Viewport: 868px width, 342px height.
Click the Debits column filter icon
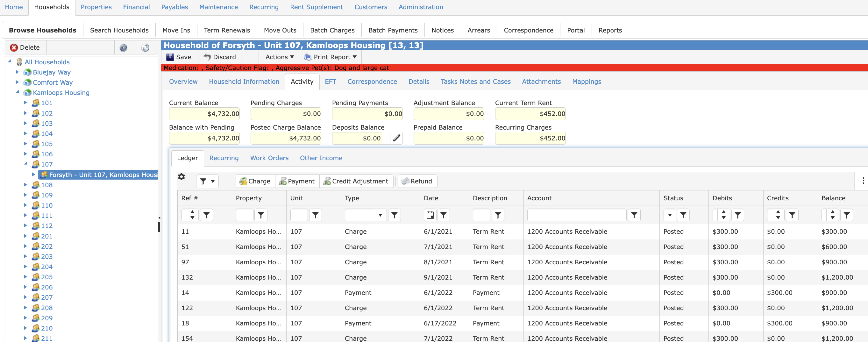click(738, 215)
